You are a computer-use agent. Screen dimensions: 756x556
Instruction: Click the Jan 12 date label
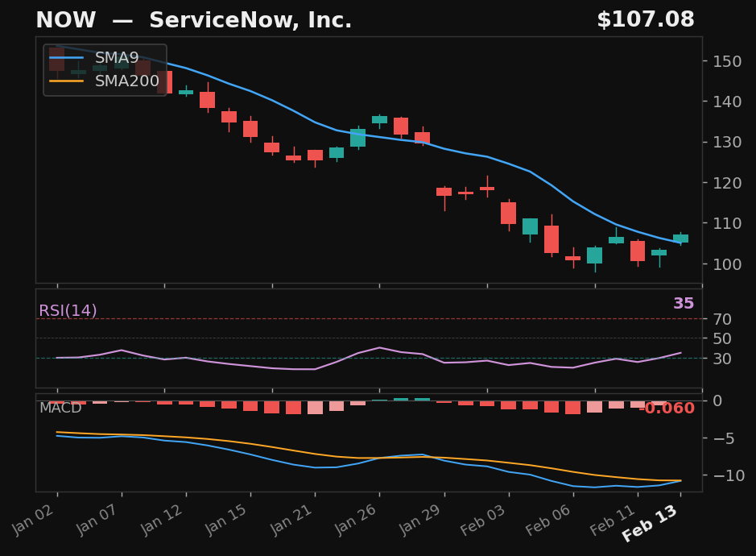pyautogui.click(x=162, y=519)
